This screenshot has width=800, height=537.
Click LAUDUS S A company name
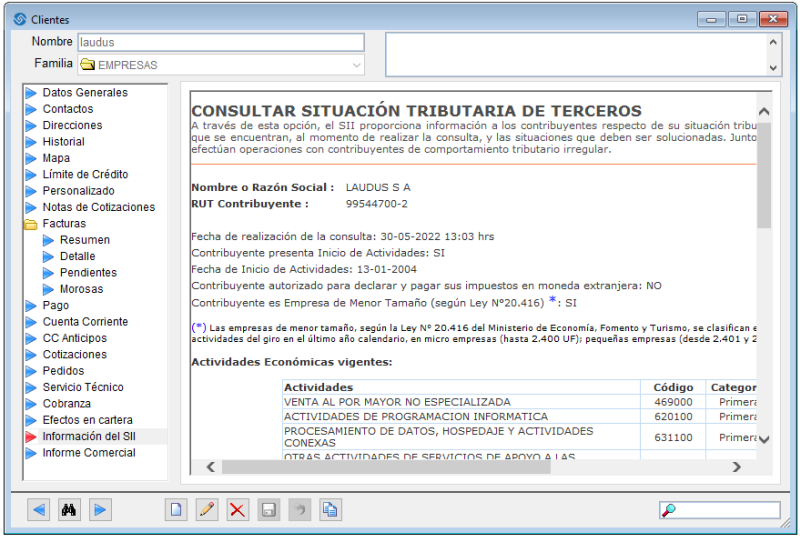378,188
